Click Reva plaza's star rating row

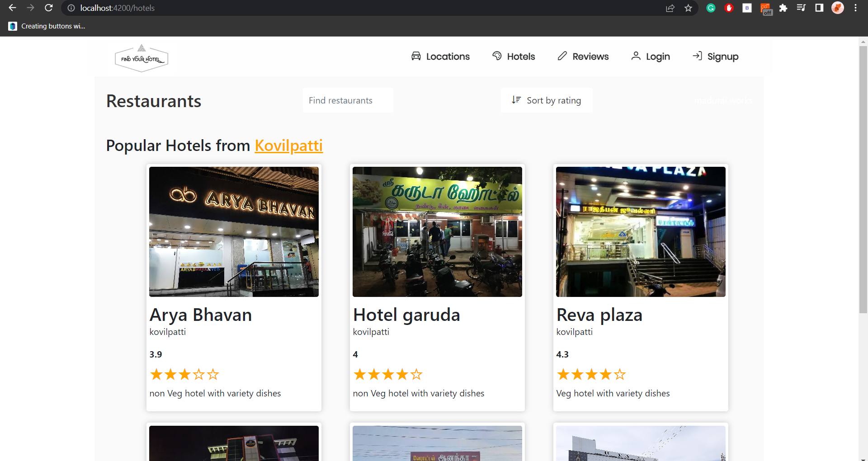click(591, 374)
